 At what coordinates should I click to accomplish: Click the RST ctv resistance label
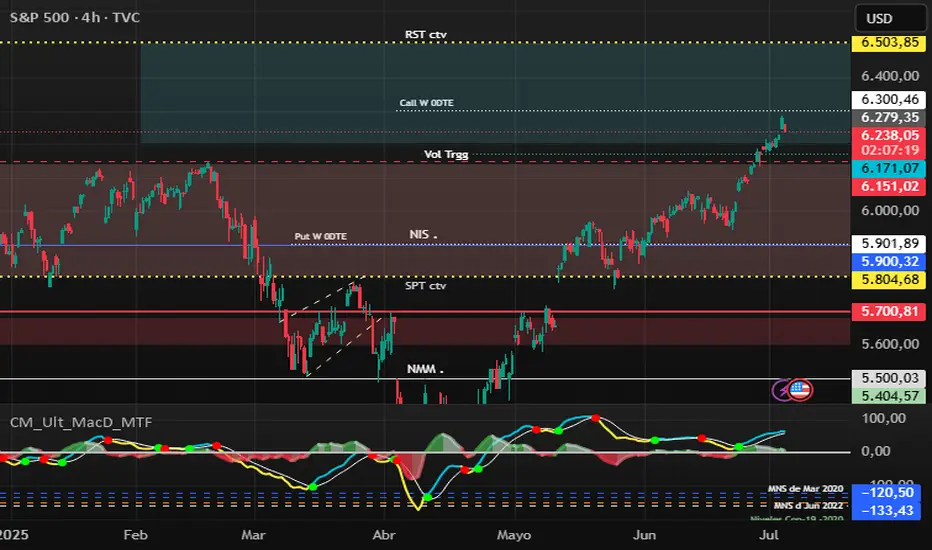click(x=426, y=34)
